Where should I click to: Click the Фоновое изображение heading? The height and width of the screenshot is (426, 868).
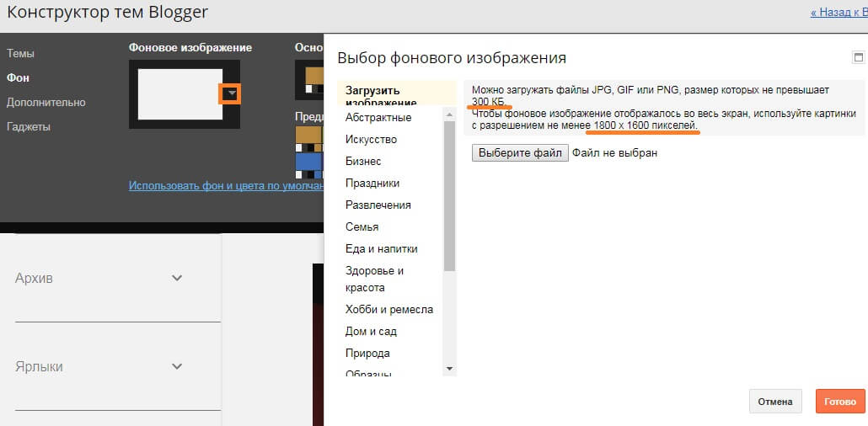(x=190, y=48)
